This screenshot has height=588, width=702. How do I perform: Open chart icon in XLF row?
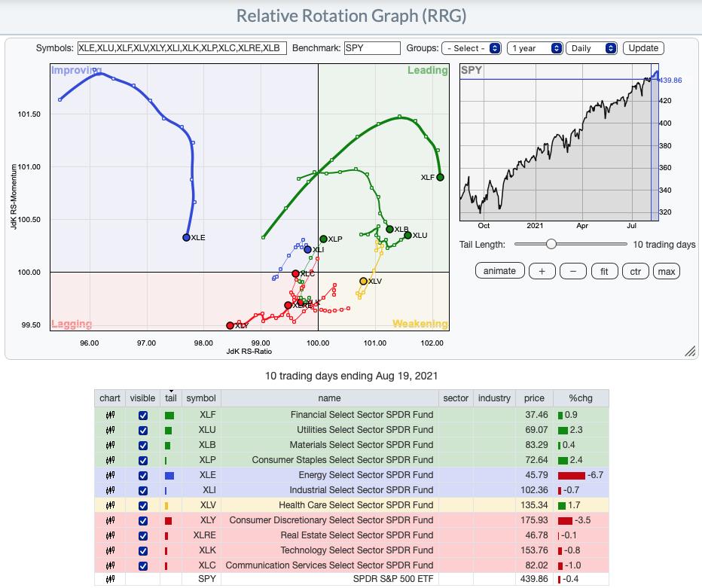coord(110,415)
